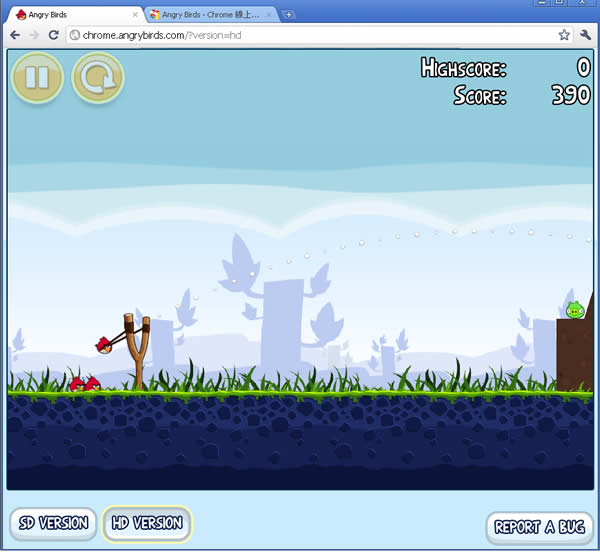Viewport: 600px width, 552px height.
Task: Switch to the Angry Birds tab
Action: pyautogui.click(x=77, y=15)
